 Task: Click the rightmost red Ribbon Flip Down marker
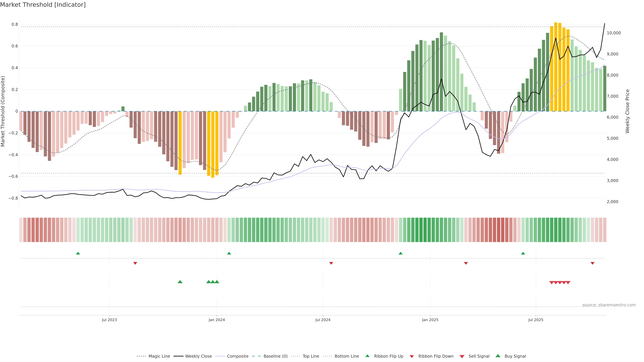[592, 263]
